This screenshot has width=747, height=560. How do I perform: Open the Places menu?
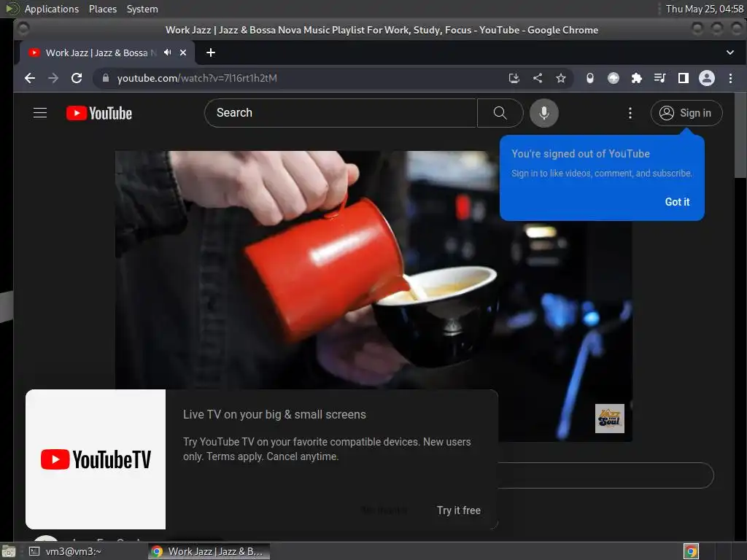coord(102,9)
